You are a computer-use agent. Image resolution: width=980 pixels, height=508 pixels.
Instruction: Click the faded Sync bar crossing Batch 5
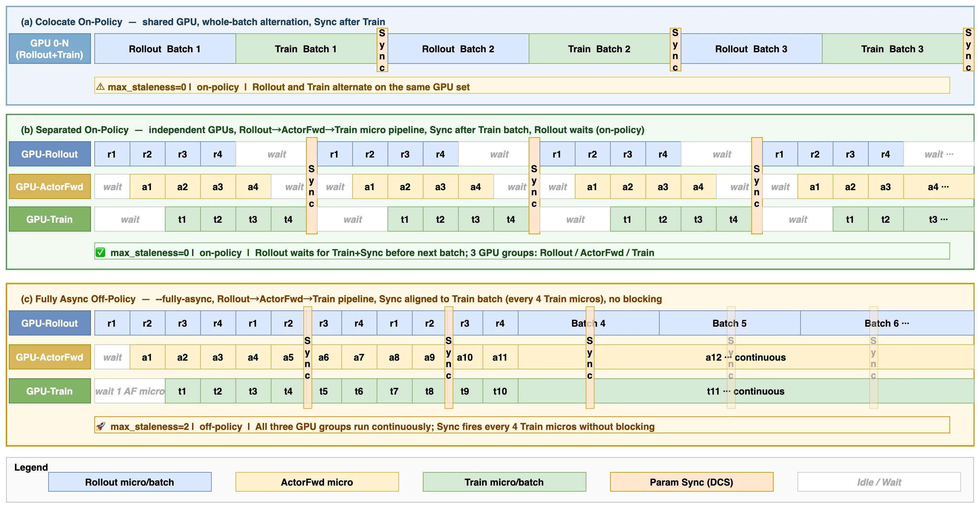(x=731, y=357)
